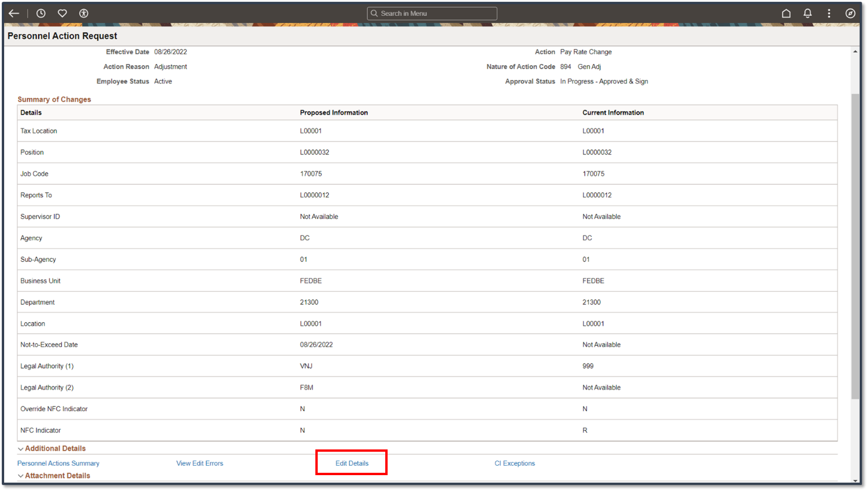Collapse the Attachment Details section

click(x=21, y=476)
